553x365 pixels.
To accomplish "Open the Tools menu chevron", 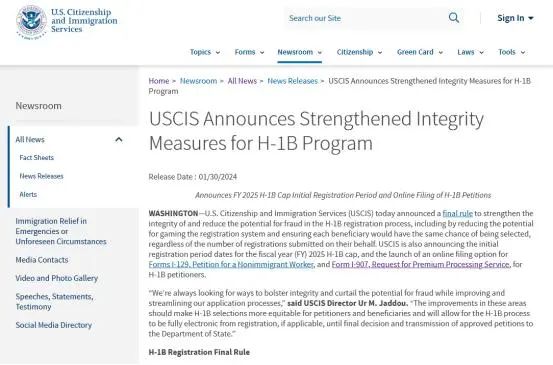I will pos(523,53).
